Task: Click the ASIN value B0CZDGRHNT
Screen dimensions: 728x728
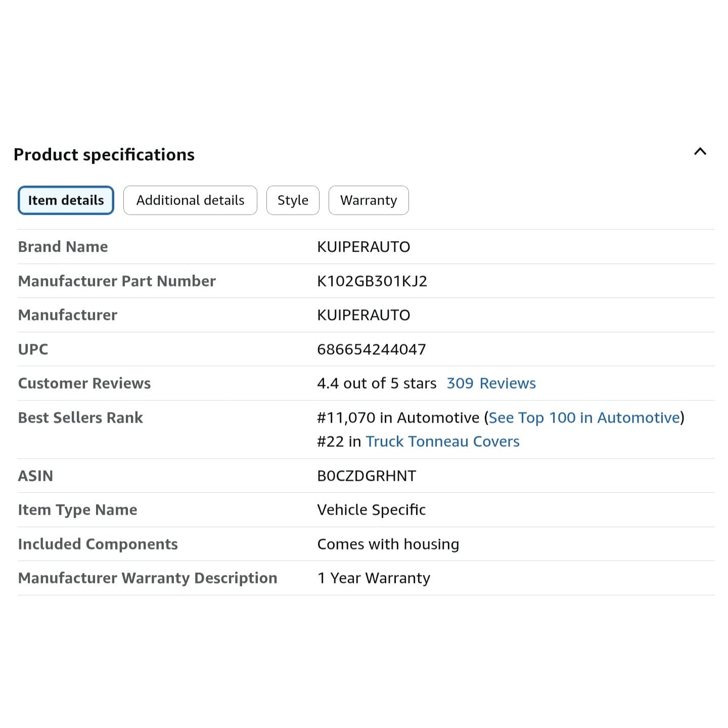Action: (367, 476)
